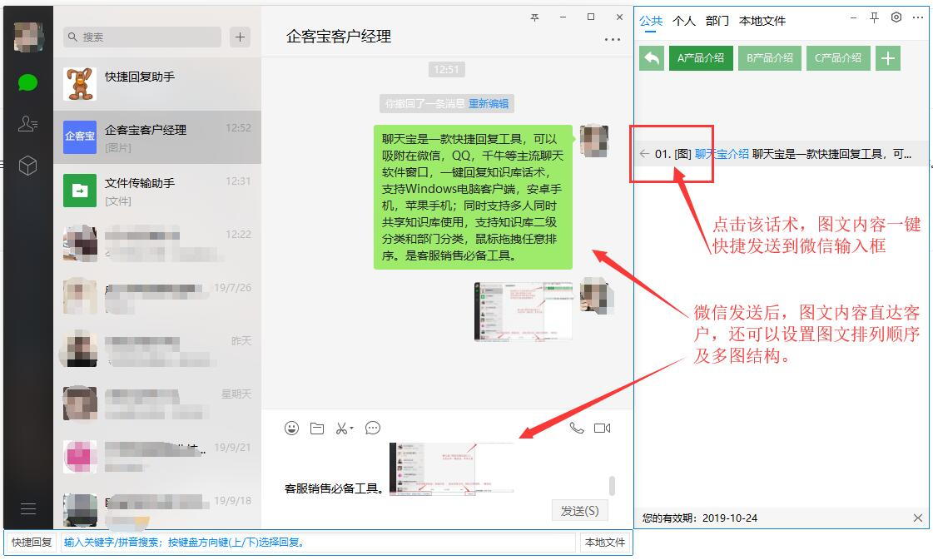Open the hamburger menu at sidebar bottom
Viewport: 933px width, 560px height.
pyautogui.click(x=28, y=508)
